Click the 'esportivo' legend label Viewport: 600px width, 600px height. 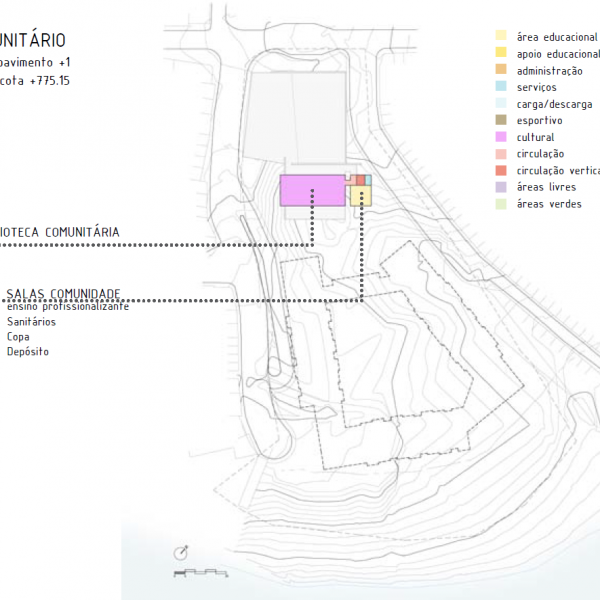click(x=540, y=121)
